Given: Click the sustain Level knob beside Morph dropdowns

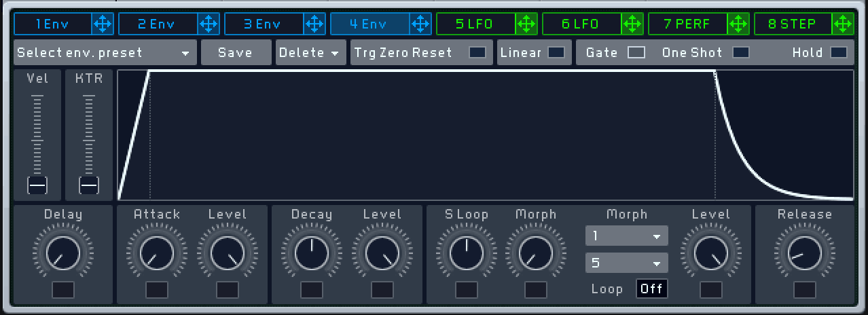Looking at the screenshot, I should 711,253.
